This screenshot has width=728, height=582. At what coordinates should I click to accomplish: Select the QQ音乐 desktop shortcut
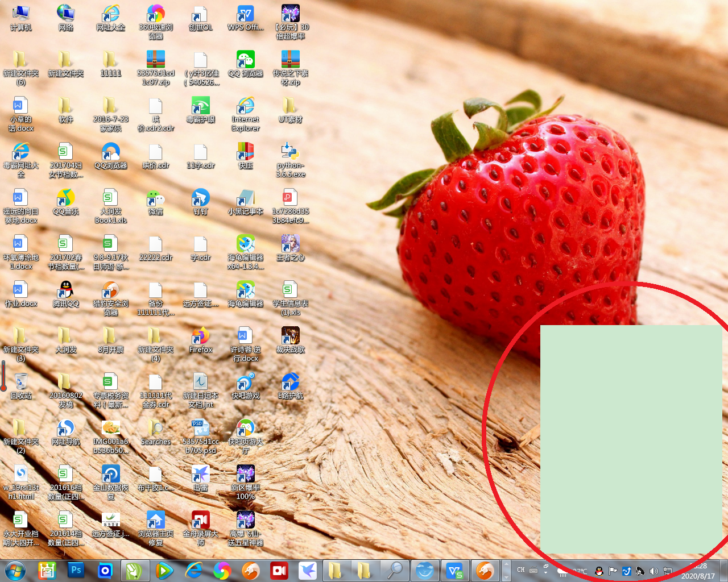coord(66,202)
